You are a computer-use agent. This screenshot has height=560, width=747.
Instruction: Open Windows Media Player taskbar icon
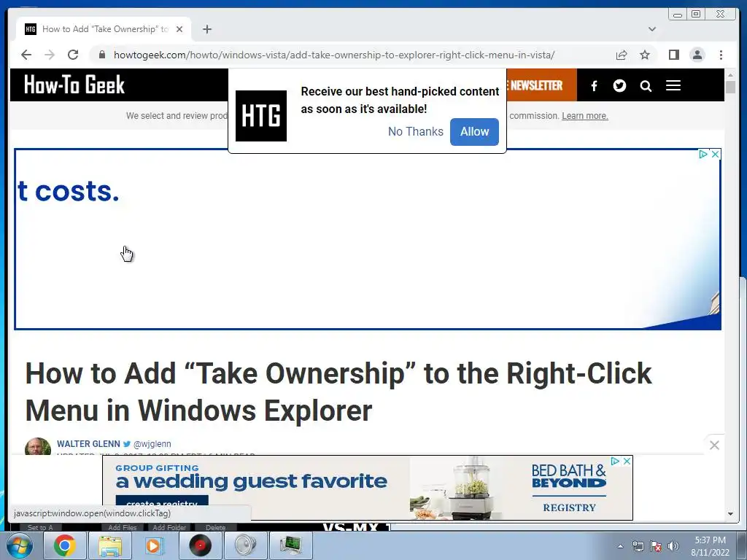(x=154, y=545)
